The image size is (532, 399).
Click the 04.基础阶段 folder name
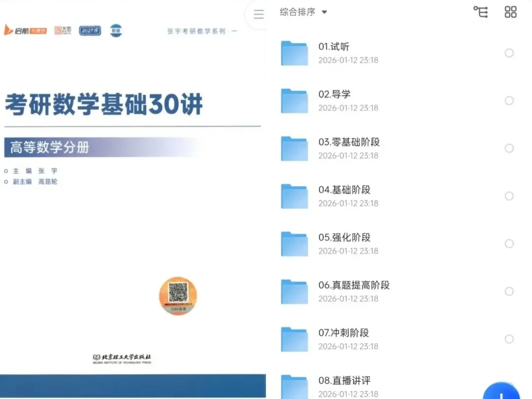coord(344,189)
